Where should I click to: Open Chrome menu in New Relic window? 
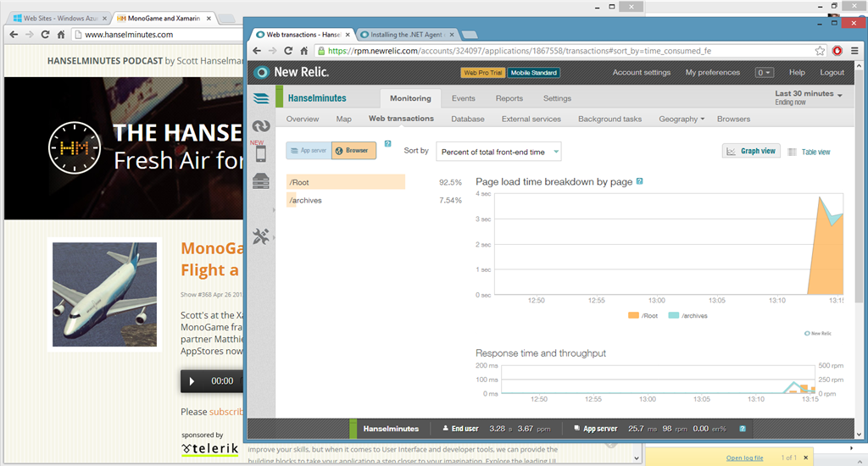(854, 51)
